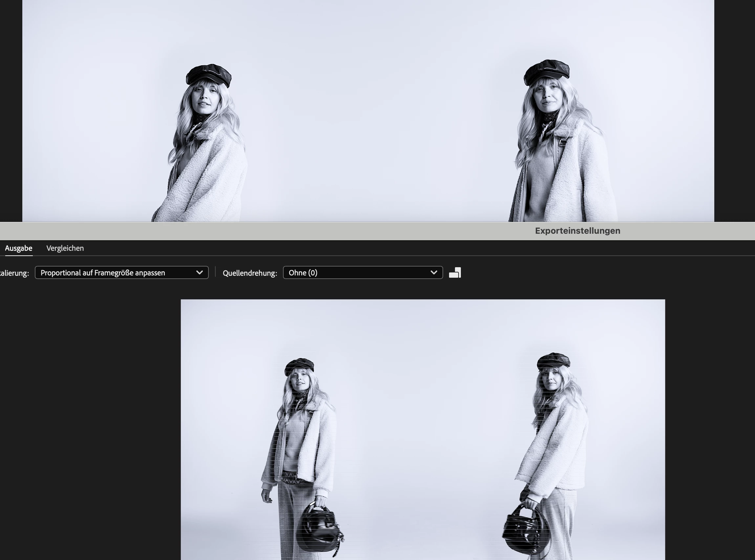Open 'Proportional auf Framegröße anpassen' scaling dropdown
Image resolution: width=755 pixels, height=560 pixels.
(x=115, y=273)
